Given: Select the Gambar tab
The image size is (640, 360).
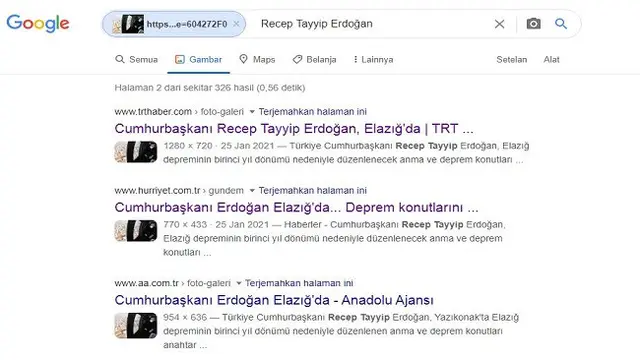Looking at the screenshot, I should pos(198,60).
